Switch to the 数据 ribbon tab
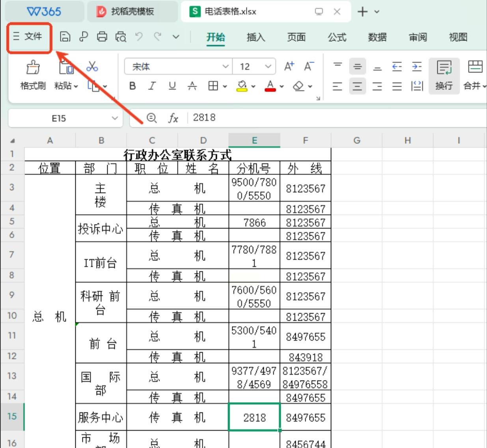Image resolution: width=487 pixels, height=448 pixels. pos(377,37)
